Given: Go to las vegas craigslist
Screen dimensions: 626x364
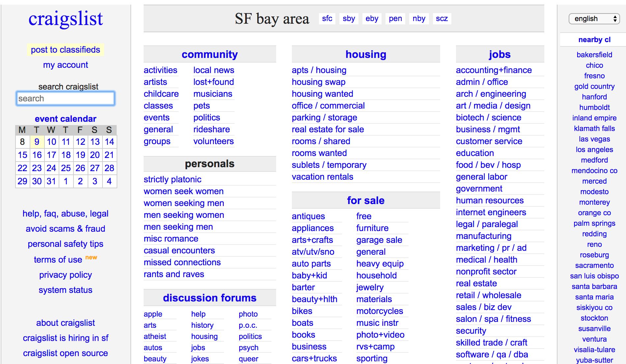Looking at the screenshot, I should tap(594, 139).
